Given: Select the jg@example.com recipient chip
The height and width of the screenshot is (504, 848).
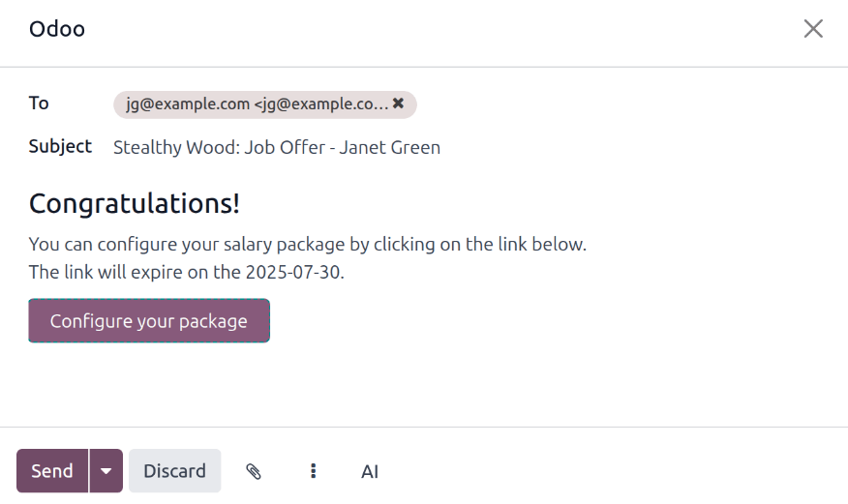Looking at the screenshot, I should [x=257, y=104].
